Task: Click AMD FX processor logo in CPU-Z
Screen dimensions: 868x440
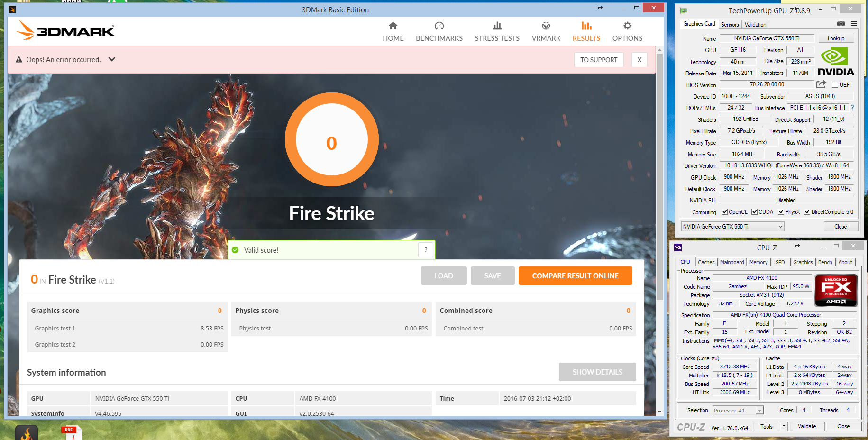Action: [x=836, y=290]
